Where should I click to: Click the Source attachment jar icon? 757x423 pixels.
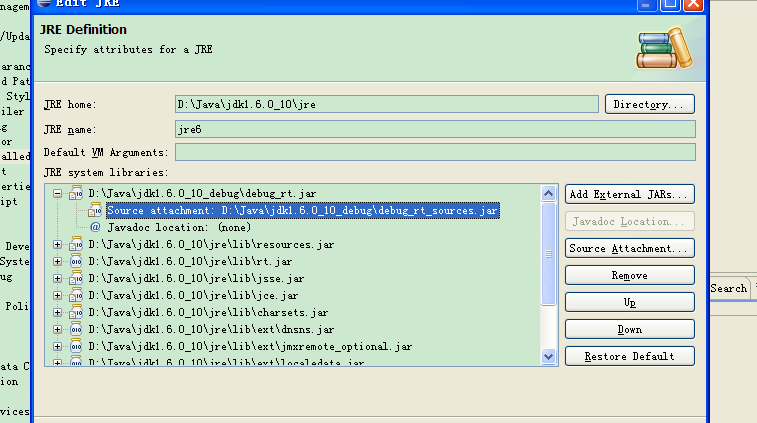point(95,210)
